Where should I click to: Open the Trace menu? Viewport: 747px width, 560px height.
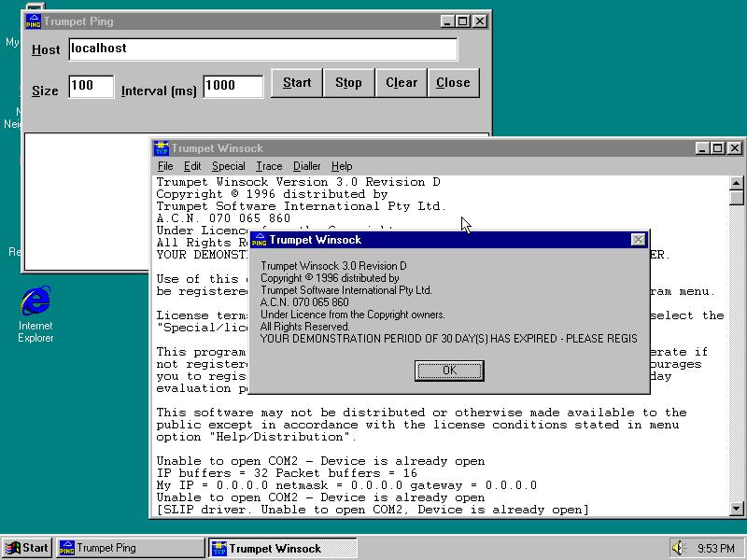[x=269, y=166]
